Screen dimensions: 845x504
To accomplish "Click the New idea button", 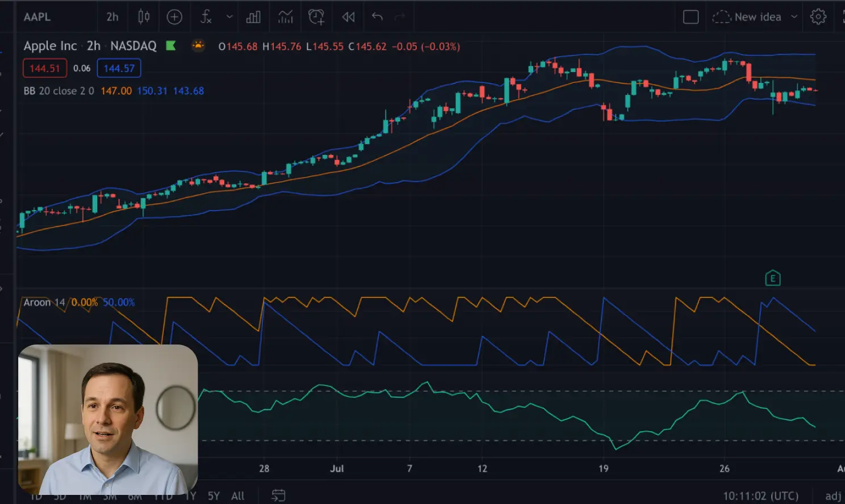I will (748, 17).
